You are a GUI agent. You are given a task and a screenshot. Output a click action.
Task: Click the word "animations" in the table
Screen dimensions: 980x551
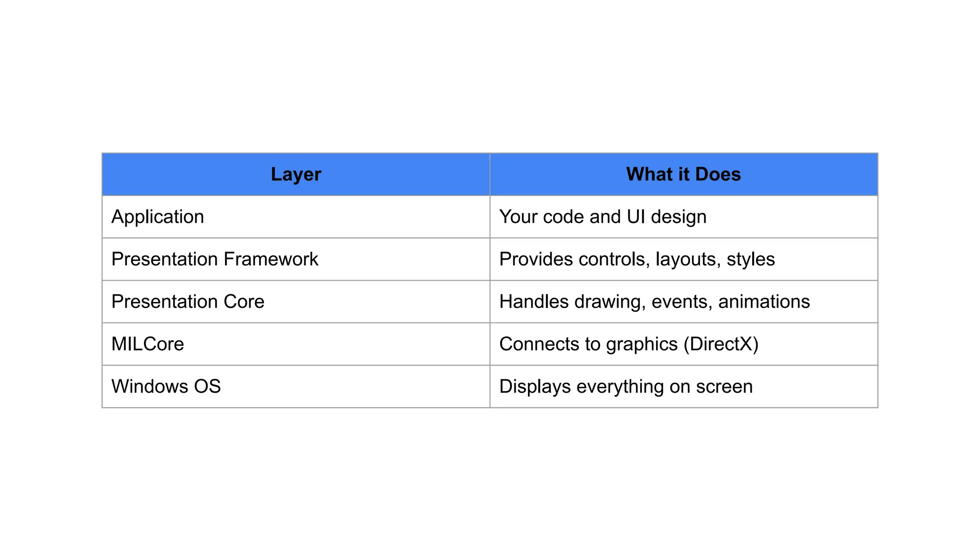click(764, 302)
